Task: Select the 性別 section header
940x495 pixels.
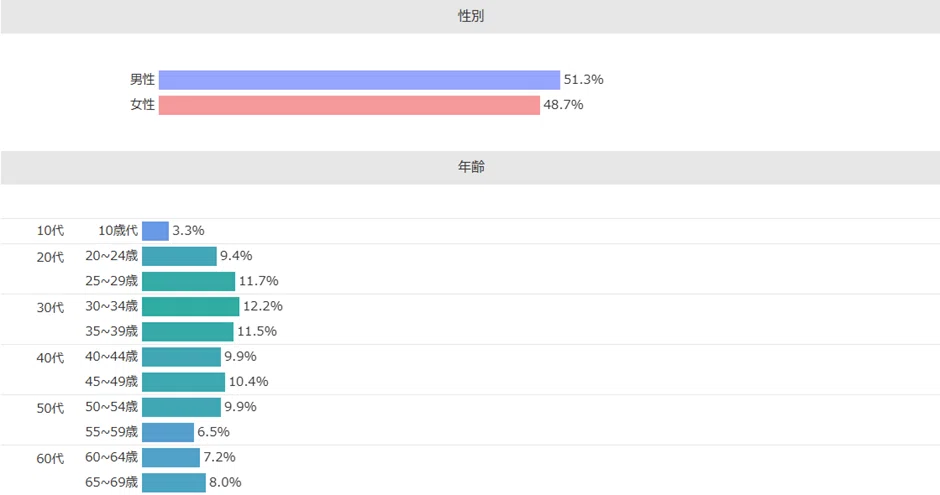Action: coord(470,16)
